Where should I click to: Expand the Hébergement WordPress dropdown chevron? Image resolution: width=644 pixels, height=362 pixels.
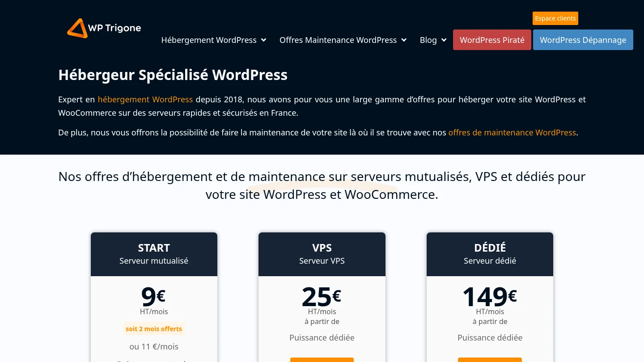(264, 40)
